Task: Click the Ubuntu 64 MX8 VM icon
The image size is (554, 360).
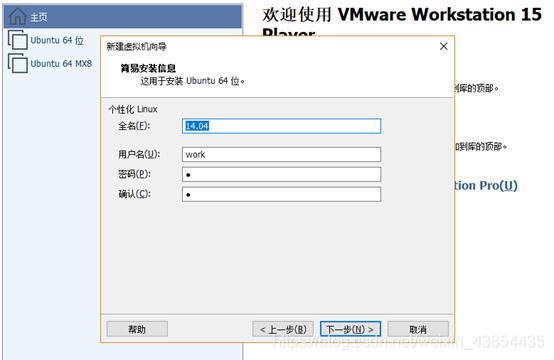Action: (18, 63)
